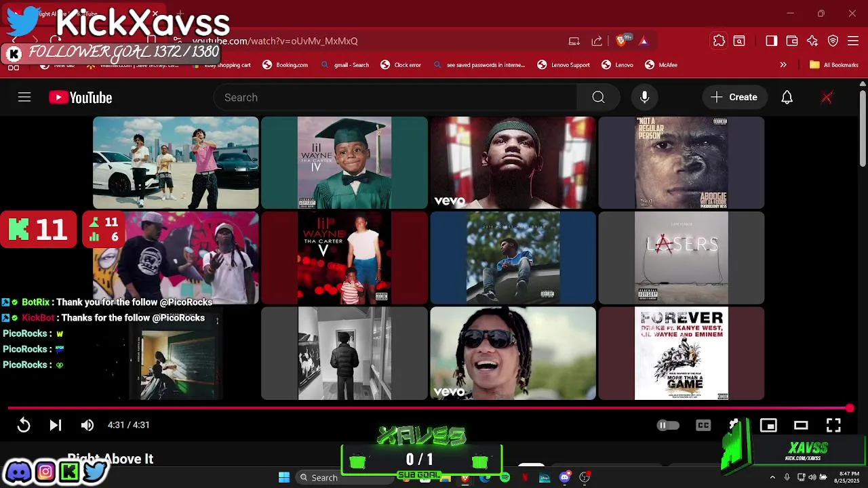Go to YouTube home via the logo
The height and width of the screenshot is (488, 868).
(x=80, y=98)
